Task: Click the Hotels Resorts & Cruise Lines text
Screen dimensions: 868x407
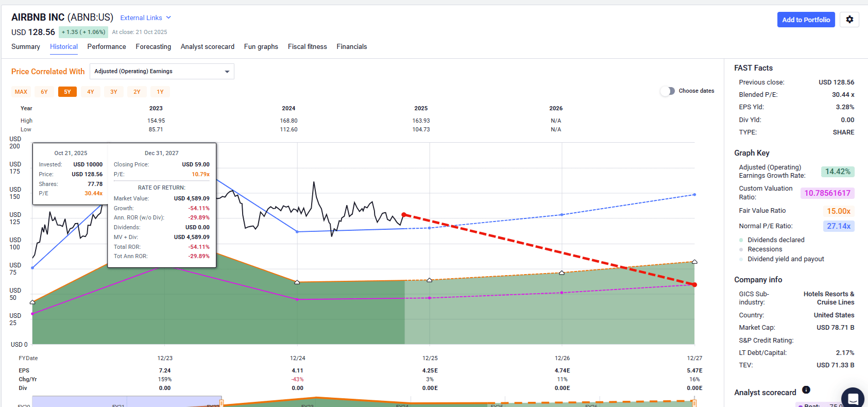Action: tap(829, 298)
